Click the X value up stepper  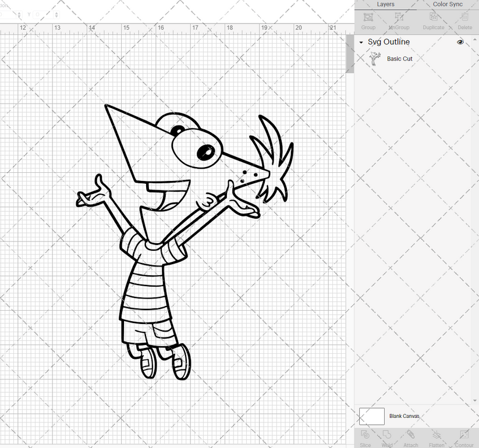pos(19,13)
